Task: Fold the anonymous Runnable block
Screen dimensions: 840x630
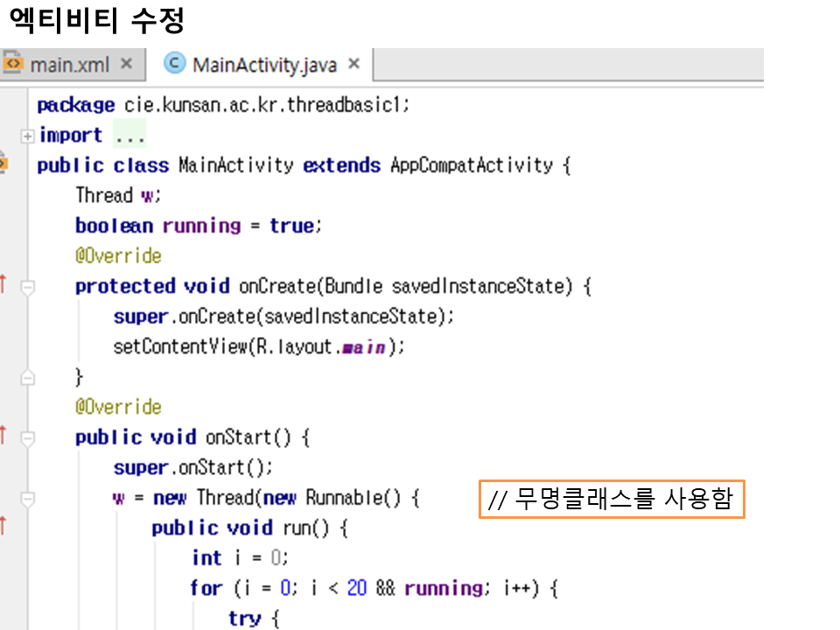Action: pyautogui.click(x=28, y=498)
